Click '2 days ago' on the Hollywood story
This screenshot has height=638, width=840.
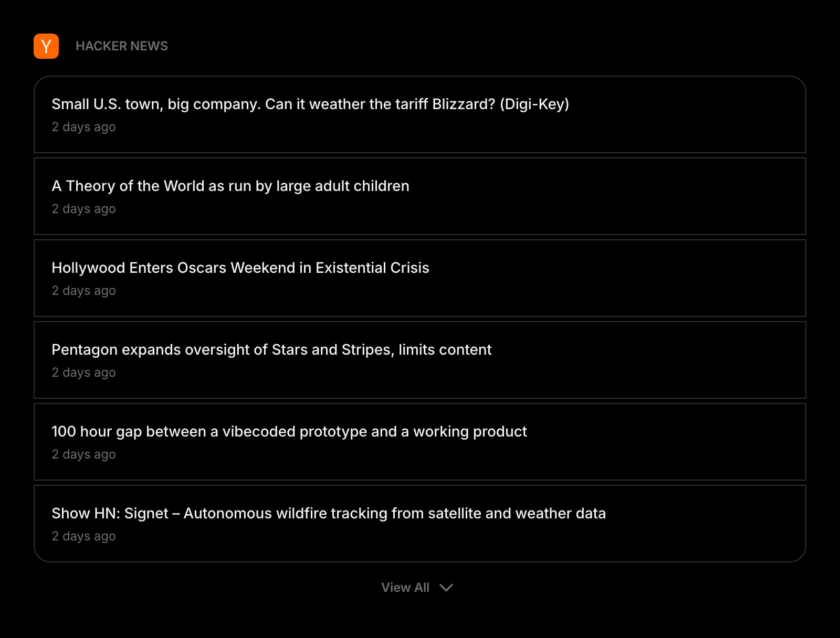click(x=83, y=290)
